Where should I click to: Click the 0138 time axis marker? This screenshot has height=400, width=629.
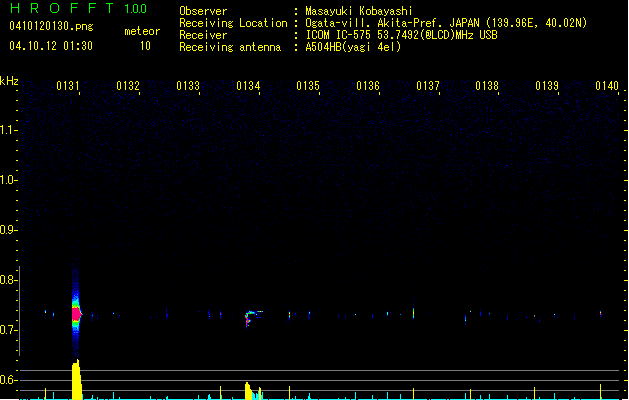tap(487, 86)
